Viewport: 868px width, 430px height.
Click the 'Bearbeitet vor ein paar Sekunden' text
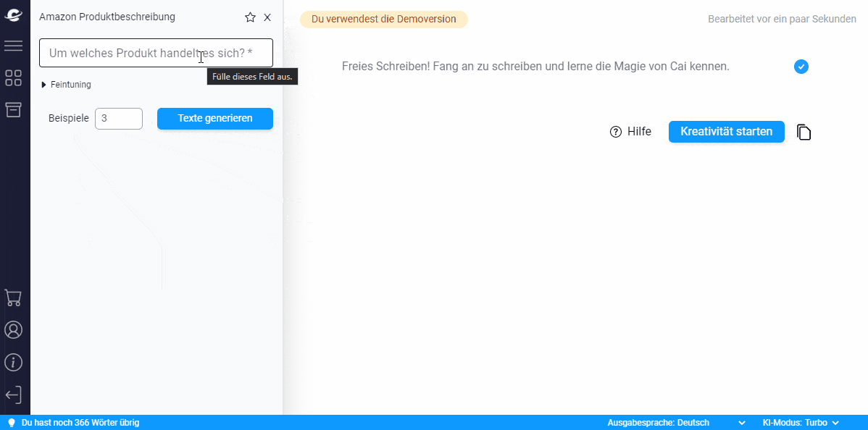click(783, 20)
